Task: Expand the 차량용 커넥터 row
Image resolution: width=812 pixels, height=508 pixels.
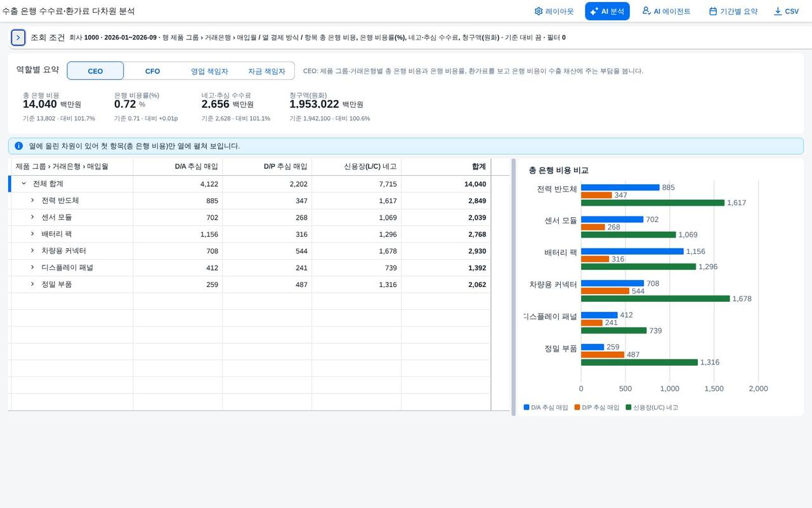Action: coord(32,251)
